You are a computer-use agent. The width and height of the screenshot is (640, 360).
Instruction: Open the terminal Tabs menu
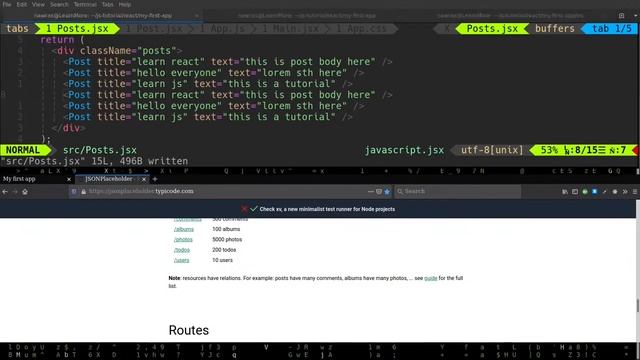click(x=107, y=4)
